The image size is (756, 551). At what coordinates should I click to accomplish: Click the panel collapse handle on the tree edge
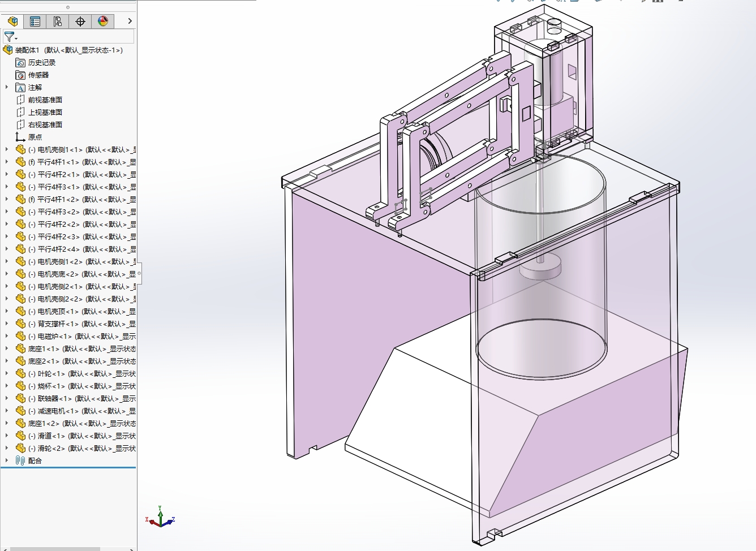(139, 273)
